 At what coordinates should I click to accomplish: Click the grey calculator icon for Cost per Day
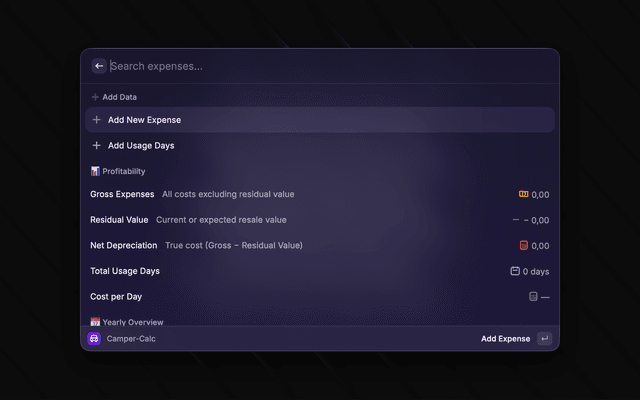tap(533, 296)
